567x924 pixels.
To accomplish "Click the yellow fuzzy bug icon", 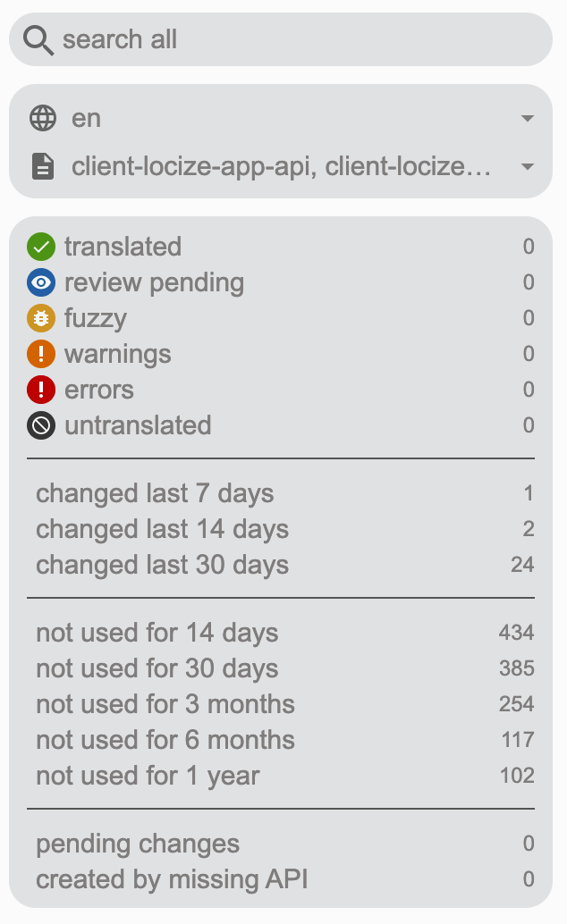I will (41, 319).
